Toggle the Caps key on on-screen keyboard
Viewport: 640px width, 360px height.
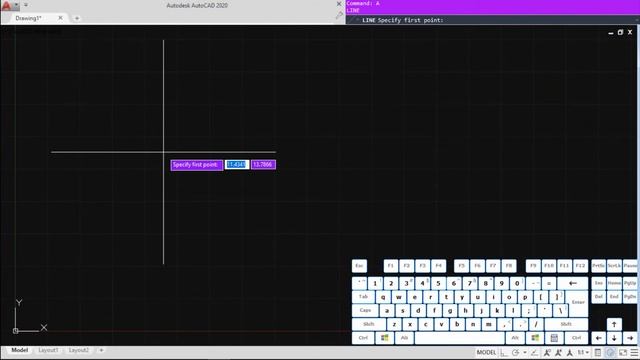(x=365, y=310)
